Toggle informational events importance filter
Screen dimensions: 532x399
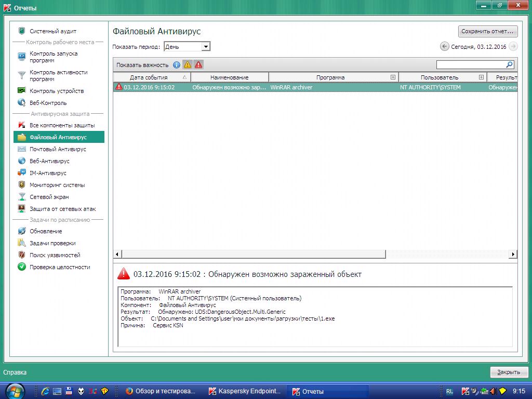[x=177, y=65]
